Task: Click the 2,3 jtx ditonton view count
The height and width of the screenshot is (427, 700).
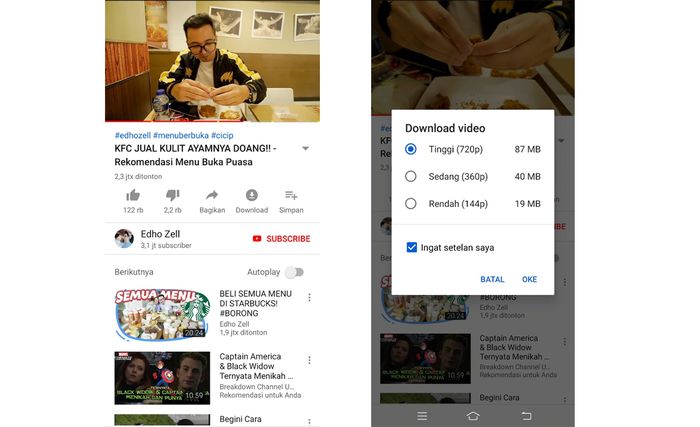Action: coord(138,176)
